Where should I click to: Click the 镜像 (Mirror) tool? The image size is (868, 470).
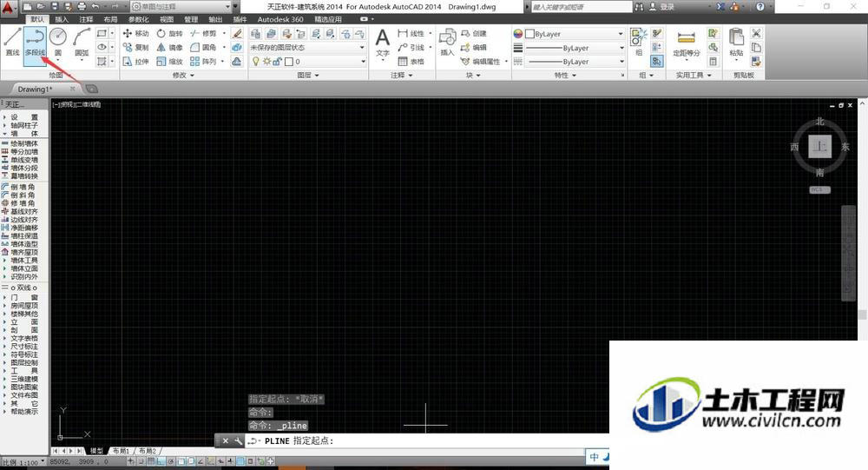169,47
